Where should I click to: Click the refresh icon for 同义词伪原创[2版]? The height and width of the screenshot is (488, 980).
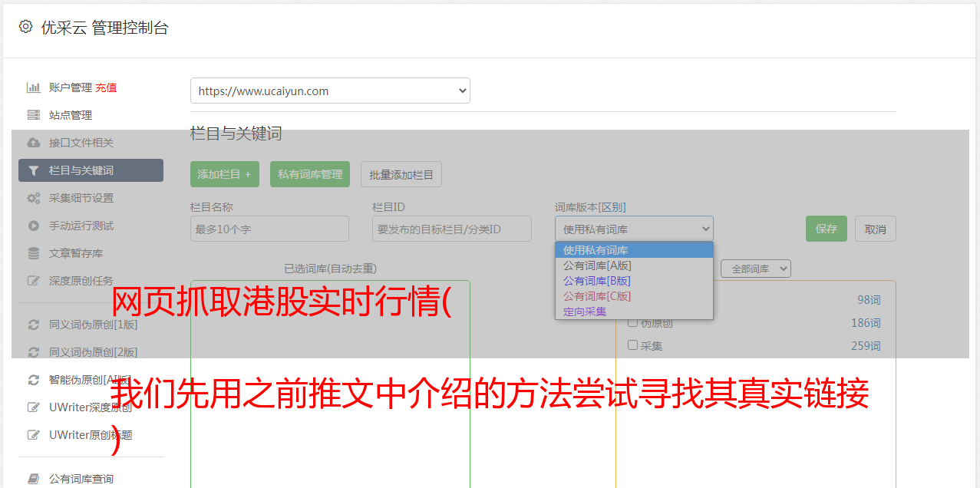click(x=34, y=352)
